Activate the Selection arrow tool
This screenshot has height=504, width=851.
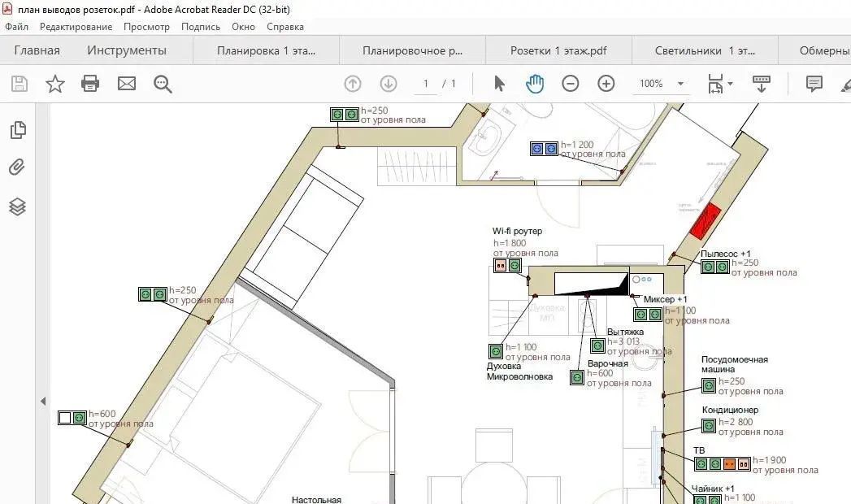click(x=499, y=84)
